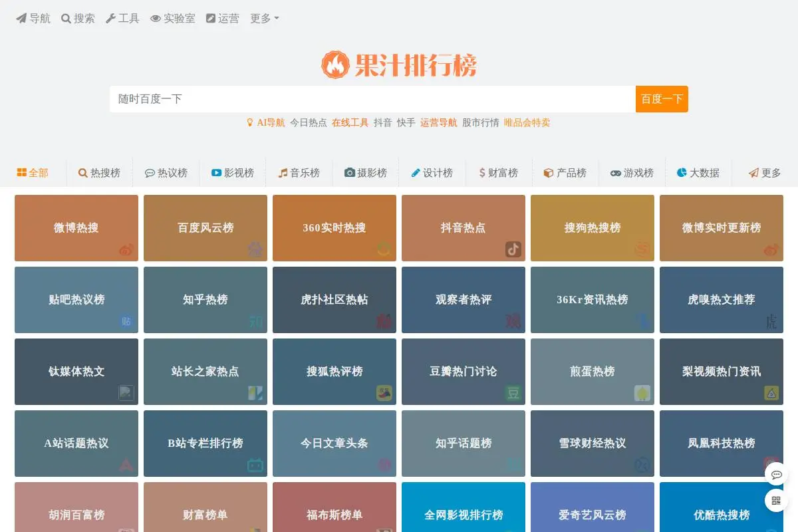Switch to the 设计榜 tab
This screenshot has height=532, width=798.
(x=432, y=173)
